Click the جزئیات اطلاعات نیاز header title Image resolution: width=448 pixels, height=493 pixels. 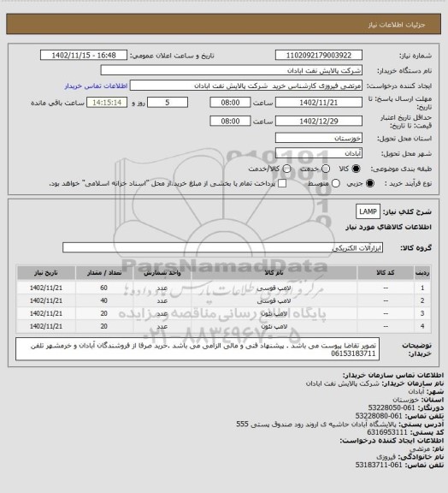point(397,25)
